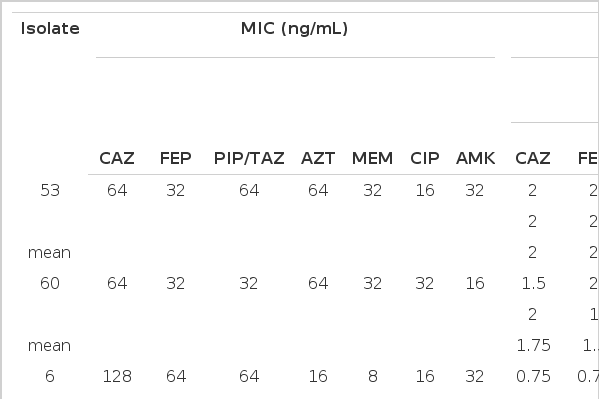Click the second CAZ column header

click(x=533, y=158)
